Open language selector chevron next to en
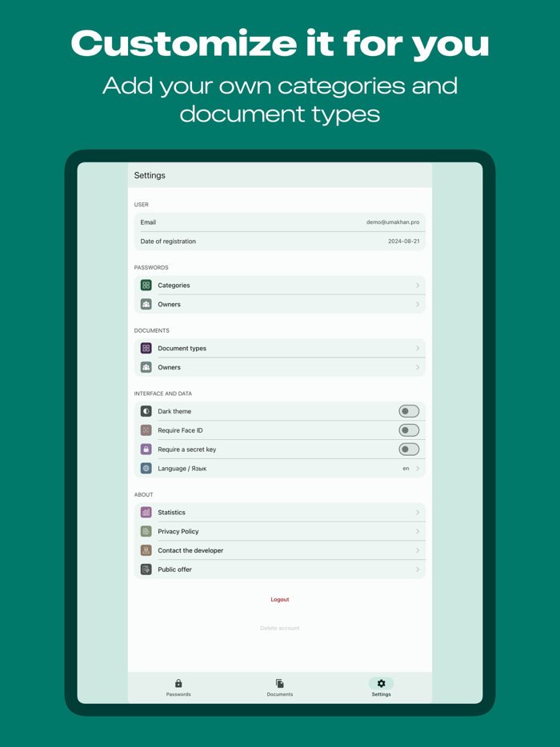The width and height of the screenshot is (560, 747). [x=418, y=469]
